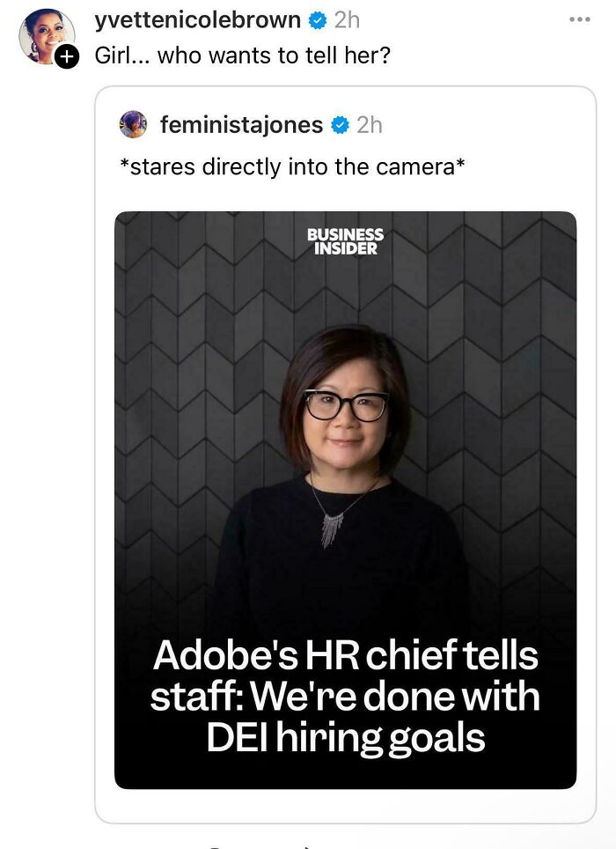Click feministajones's small round avatar

coord(134,126)
